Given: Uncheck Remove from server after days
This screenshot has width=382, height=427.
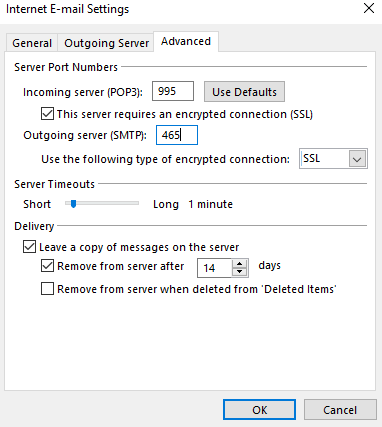Looking at the screenshot, I should tap(47, 266).
